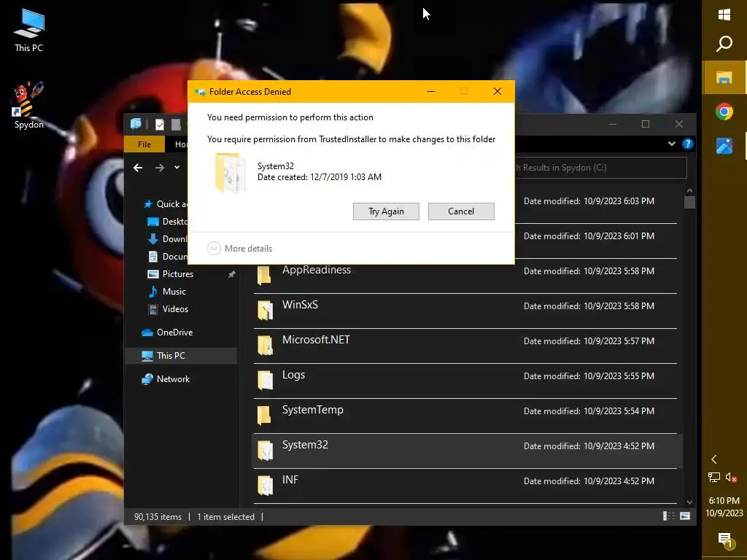Viewport: 747px width, 560px height.
Task: Unmute the volume tray icon
Action: [x=731, y=477]
